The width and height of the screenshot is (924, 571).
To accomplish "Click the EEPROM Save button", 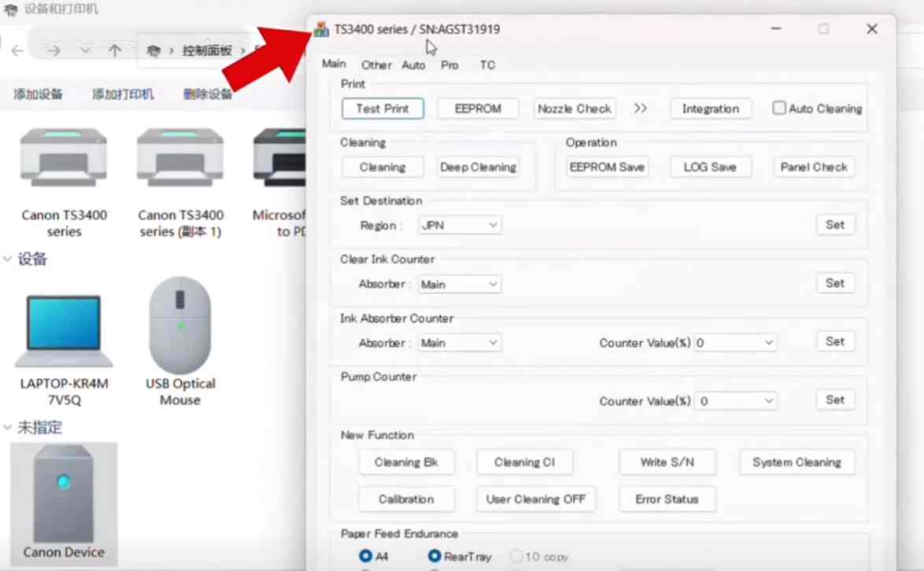I will 607,167.
